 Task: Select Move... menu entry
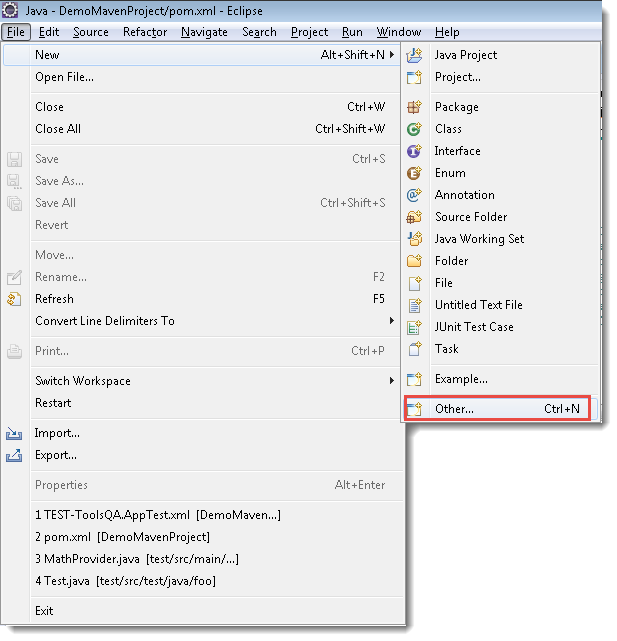[203, 257]
